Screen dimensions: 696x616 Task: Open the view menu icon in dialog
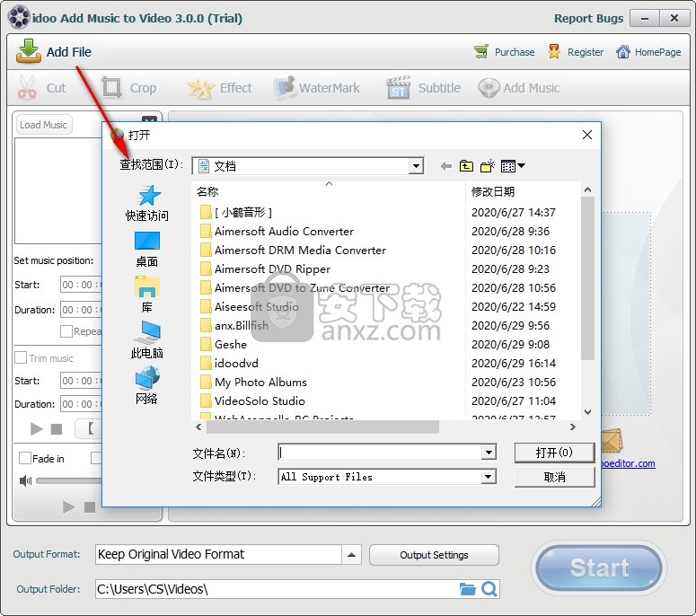(513, 166)
